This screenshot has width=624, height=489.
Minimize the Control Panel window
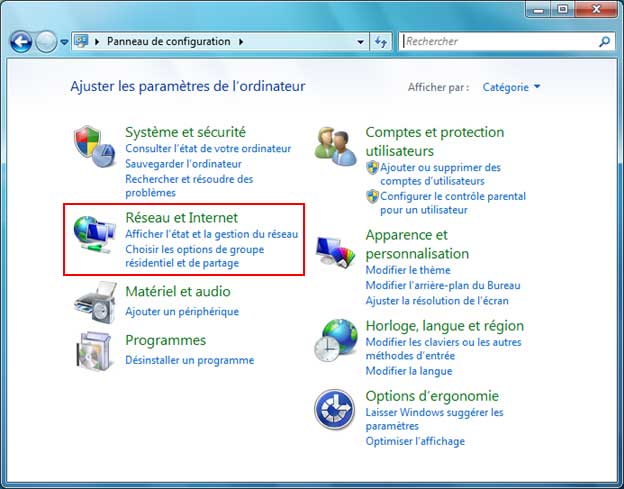(x=538, y=9)
